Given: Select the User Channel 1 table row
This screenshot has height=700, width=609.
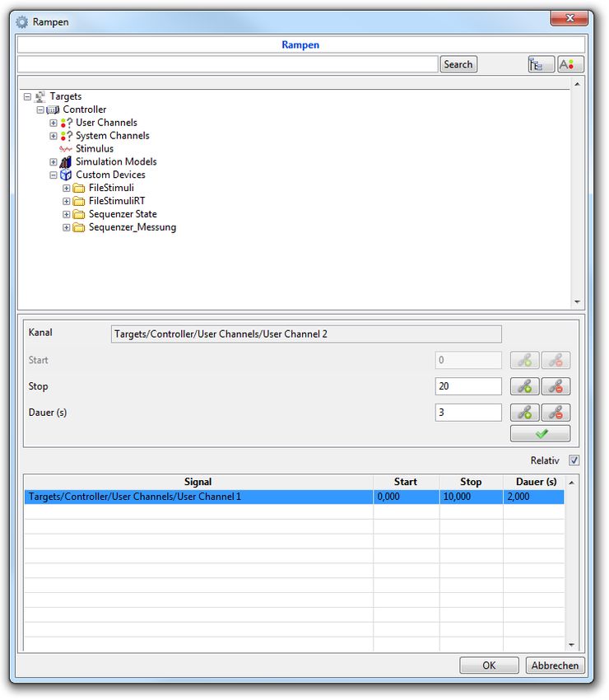Looking at the screenshot, I should [x=198, y=497].
